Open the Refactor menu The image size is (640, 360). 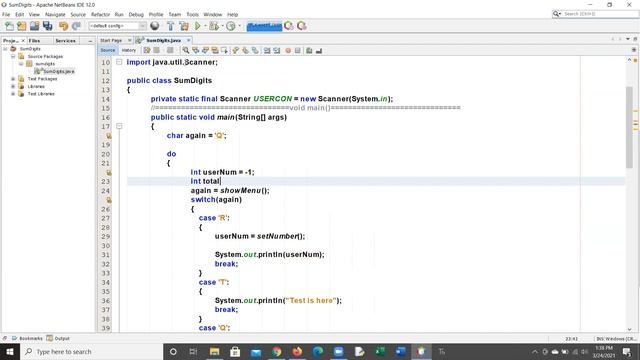[100, 14]
